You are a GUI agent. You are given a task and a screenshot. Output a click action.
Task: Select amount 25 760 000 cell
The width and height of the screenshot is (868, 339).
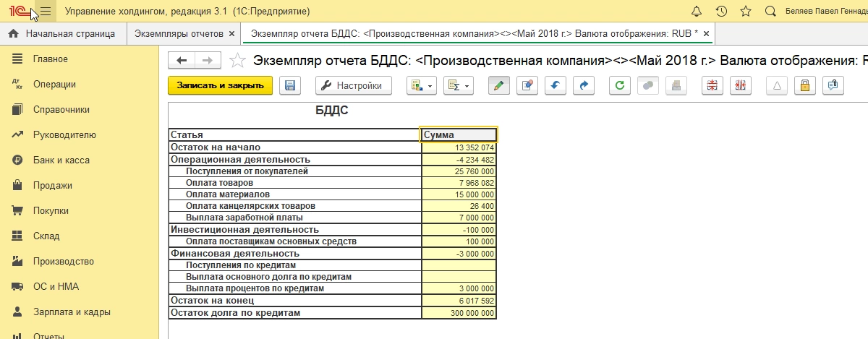tap(459, 171)
